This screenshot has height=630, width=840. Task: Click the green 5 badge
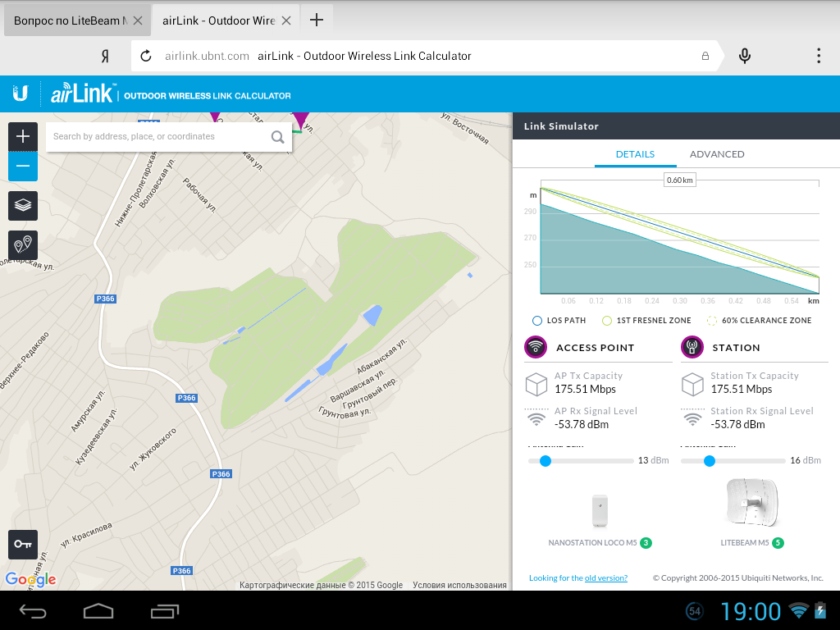(778, 543)
